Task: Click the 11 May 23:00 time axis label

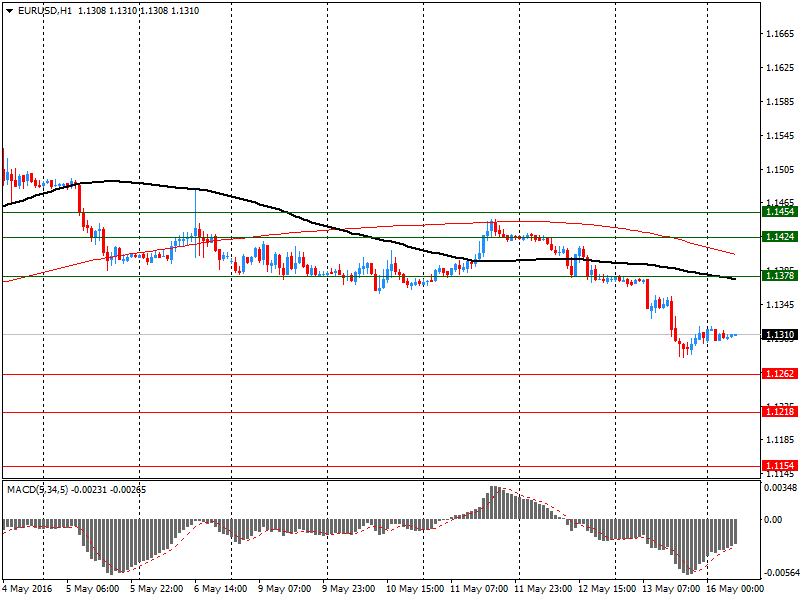Action: pos(543,589)
